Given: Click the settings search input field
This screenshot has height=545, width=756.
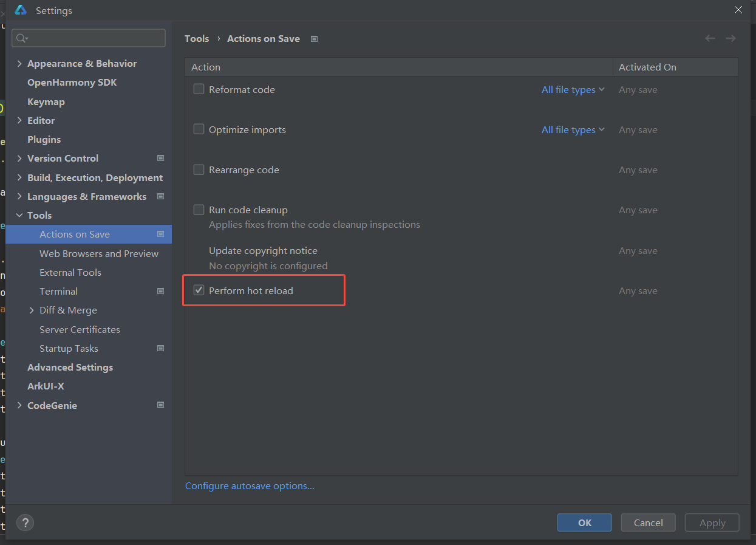Looking at the screenshot, I should pyautogui.click(x=95, y=38).
